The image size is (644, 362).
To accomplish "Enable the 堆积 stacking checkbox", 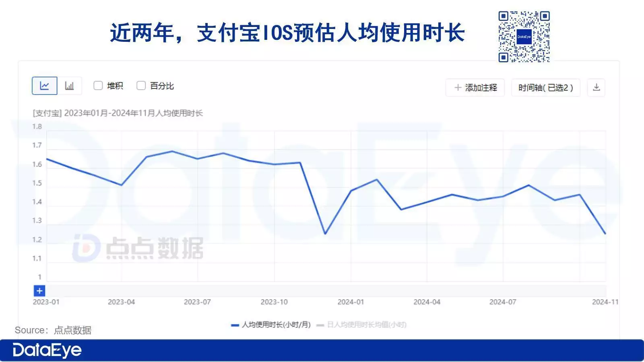I will (x=98, y=86).
